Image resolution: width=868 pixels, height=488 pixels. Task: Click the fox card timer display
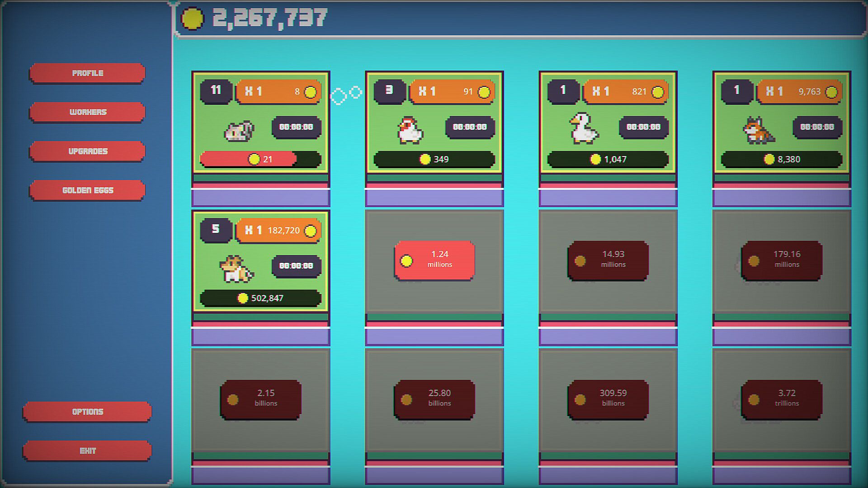(x=817, y=127)
